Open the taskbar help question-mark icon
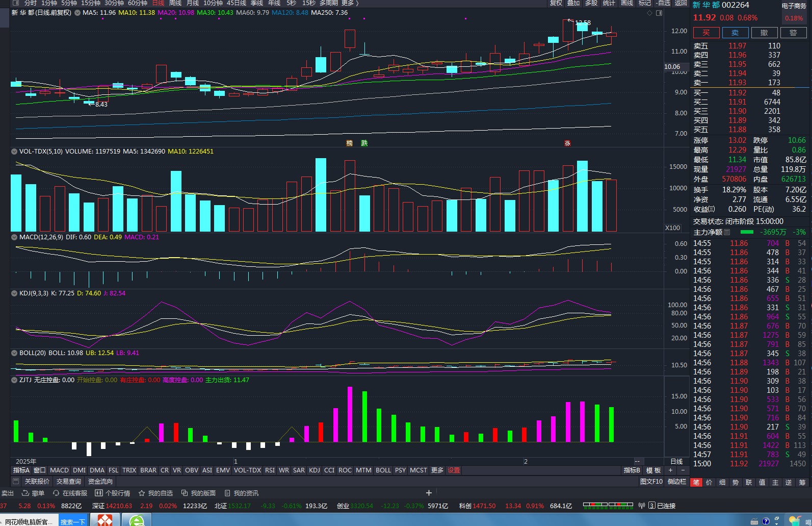 pos(766,521)
